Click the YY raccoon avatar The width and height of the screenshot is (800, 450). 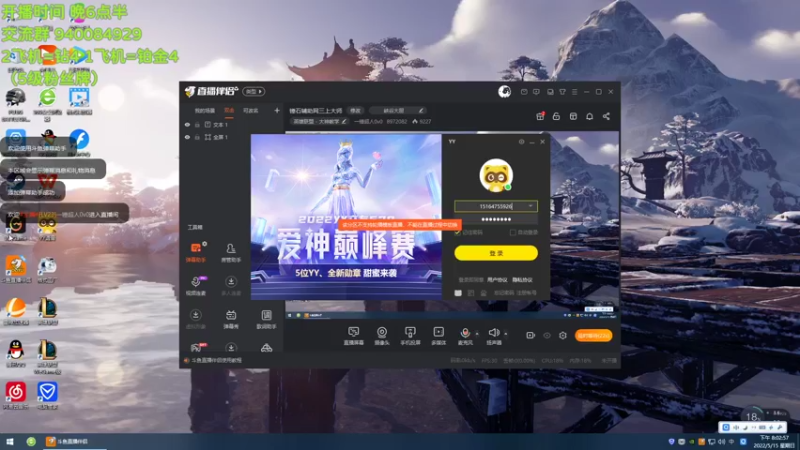(496, 175)
